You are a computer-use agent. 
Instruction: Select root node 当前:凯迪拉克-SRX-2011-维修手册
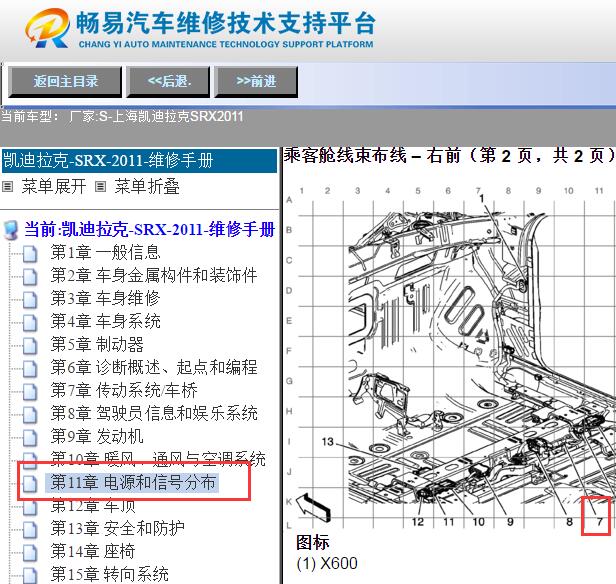click(x=149, y=229)
